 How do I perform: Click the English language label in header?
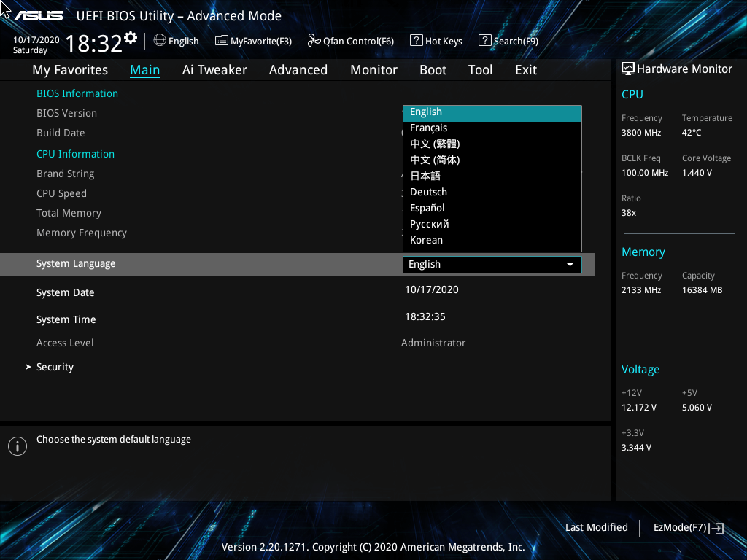click(183, 42)
